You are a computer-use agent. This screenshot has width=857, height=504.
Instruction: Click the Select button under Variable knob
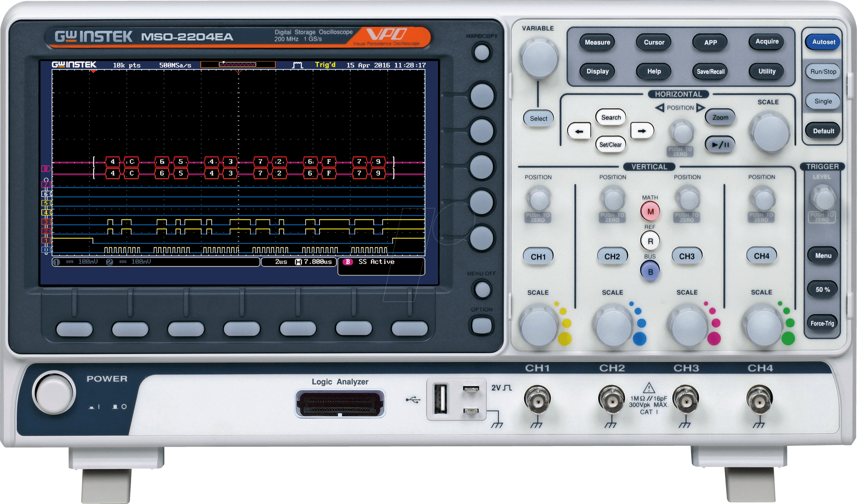(x=538, y=118)
